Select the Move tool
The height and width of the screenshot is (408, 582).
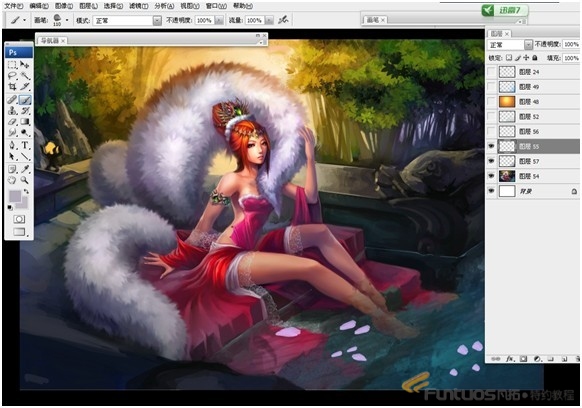point(25,65)
